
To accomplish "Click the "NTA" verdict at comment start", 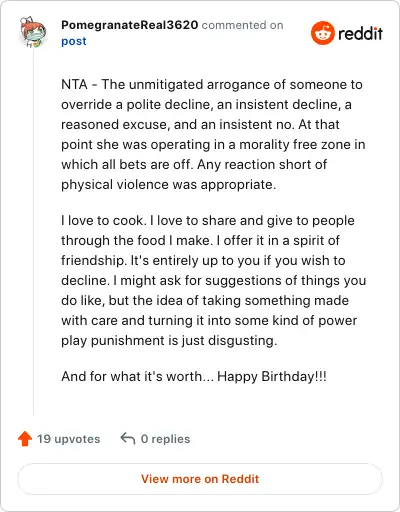I will pos(74,84).
